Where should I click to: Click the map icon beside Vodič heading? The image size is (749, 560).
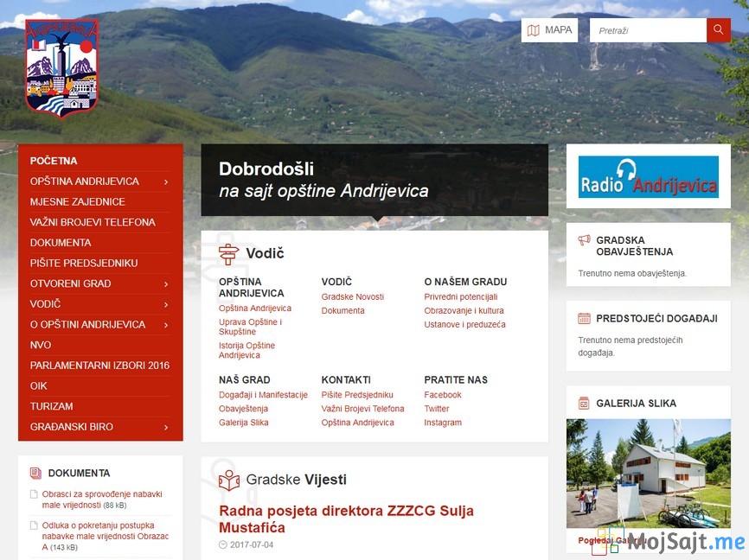pyautogui.click(x=227, y=252)
